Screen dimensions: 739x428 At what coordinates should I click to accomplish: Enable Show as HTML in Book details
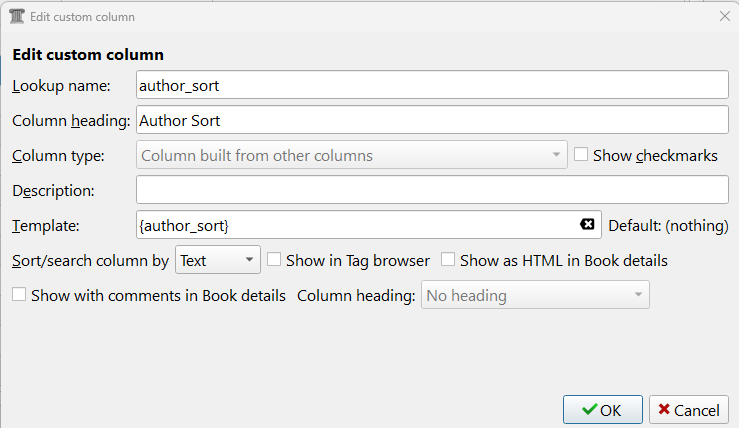pyautogui.click(x=448, y=260)
